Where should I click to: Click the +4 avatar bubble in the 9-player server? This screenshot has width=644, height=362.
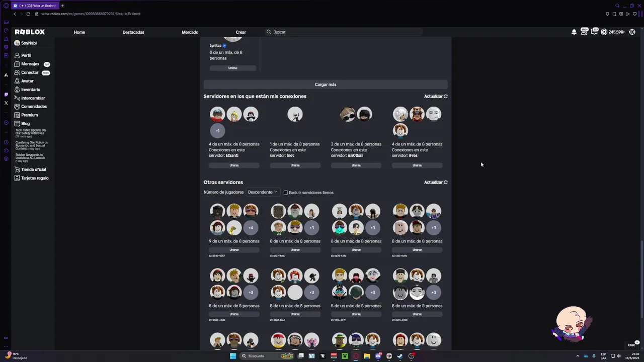(x=251, y=228)
